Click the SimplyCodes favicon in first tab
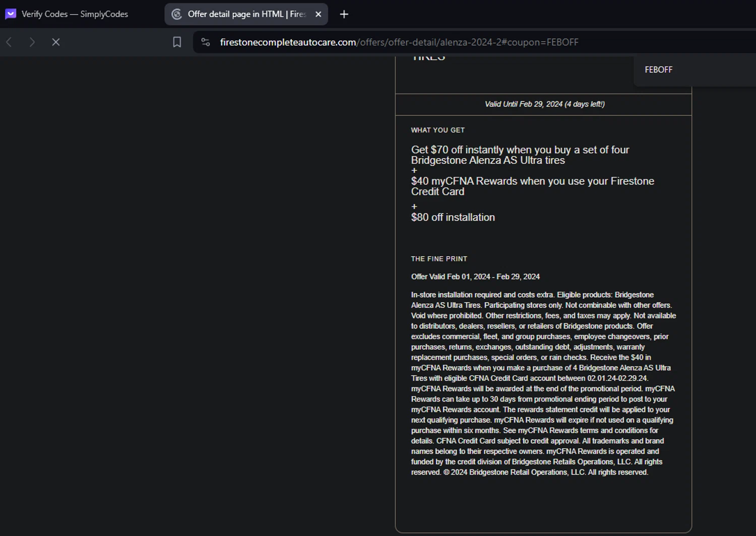 pos(11,14)
